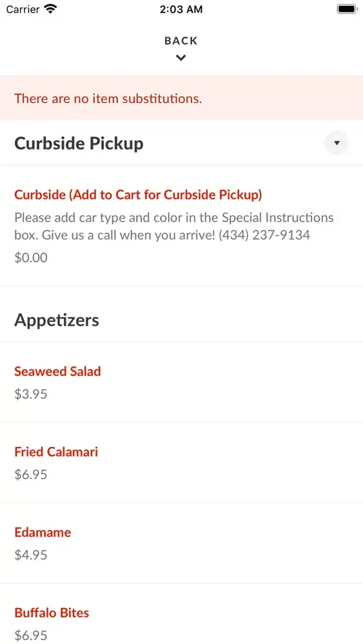Click the Wi-Fi status icon
363x644 pixels.
(x=50, y=9)
